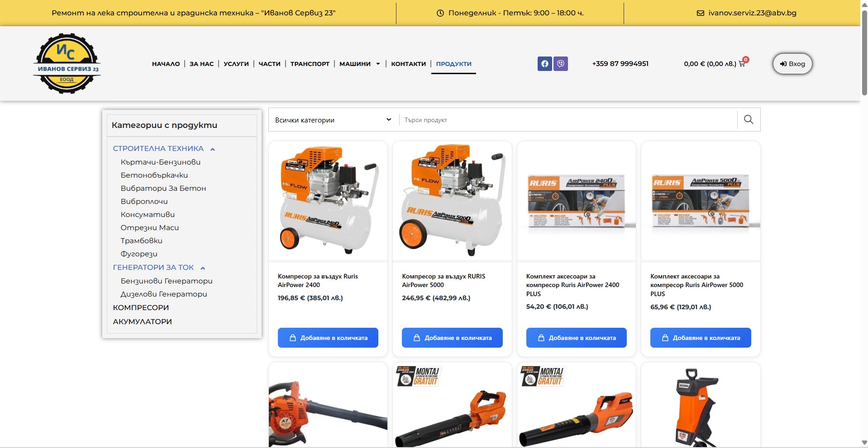
Task: Add AirPower 2400 PLUS accessory kit to cart
Action: pos(576,338)
